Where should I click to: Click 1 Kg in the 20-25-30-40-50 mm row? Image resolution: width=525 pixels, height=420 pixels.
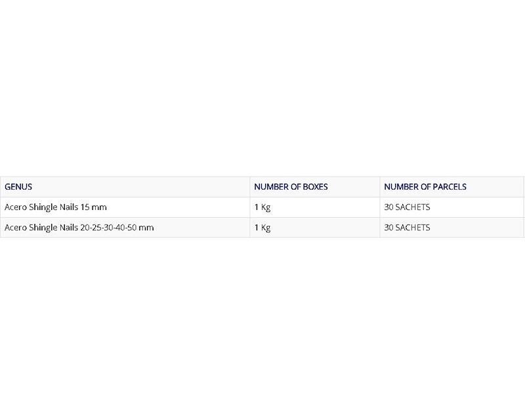[262, 228]
